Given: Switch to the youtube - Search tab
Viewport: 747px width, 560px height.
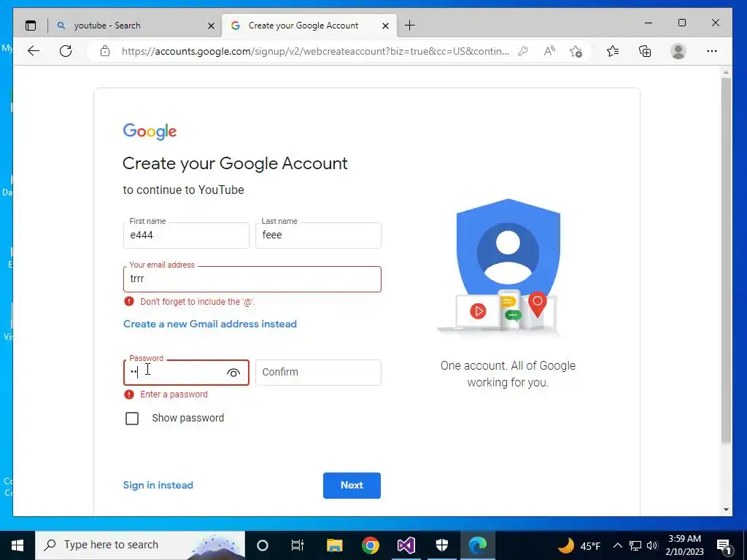Looking at the screenshot, I should point(134,26).
